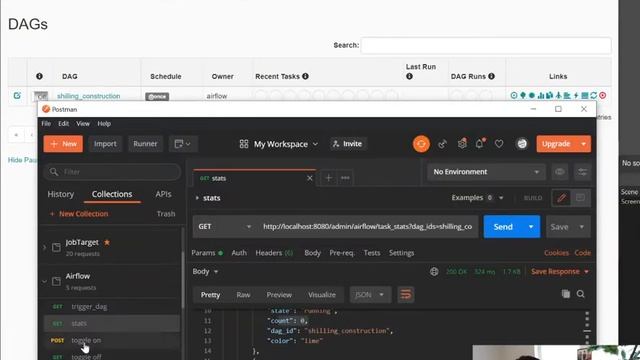This screenshot has height=360, width=640.
Task: Open the notifications bell icon
Action: [x=480, y=144]
